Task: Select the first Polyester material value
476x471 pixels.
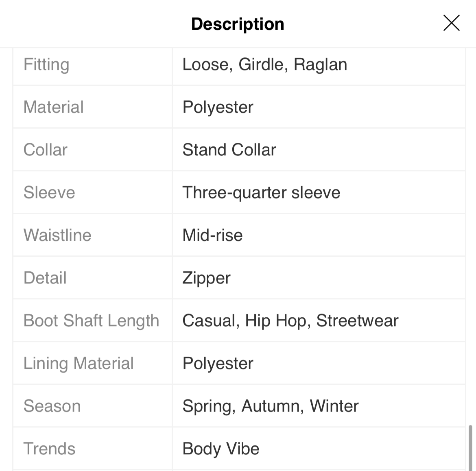Action: (x=218, y=107)
